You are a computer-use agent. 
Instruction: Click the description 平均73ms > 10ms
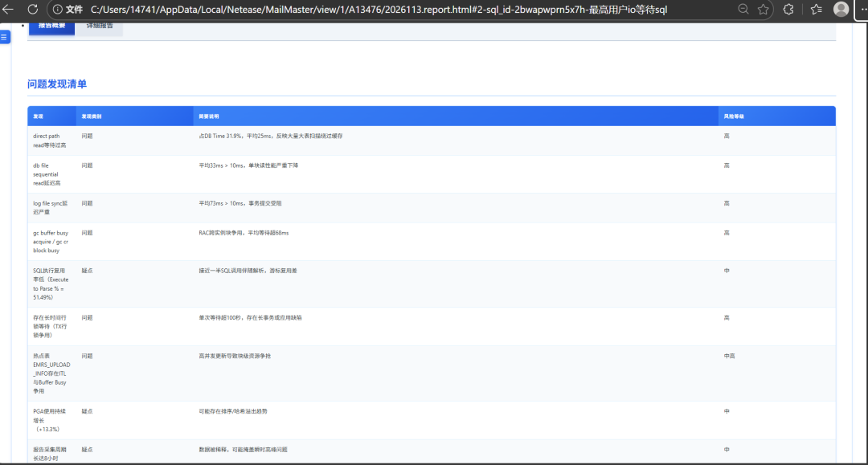pos(240,203)
